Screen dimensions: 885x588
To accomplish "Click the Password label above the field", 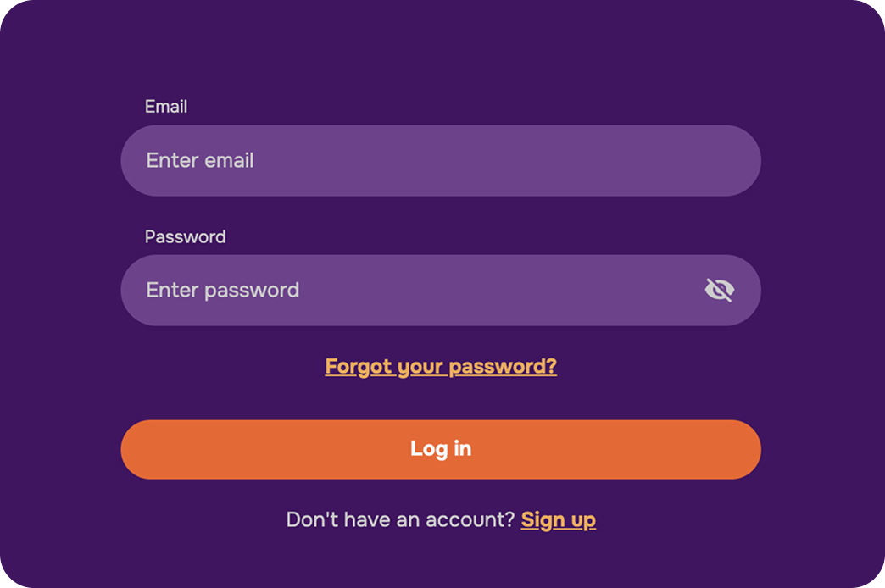I will click(185, 236).
